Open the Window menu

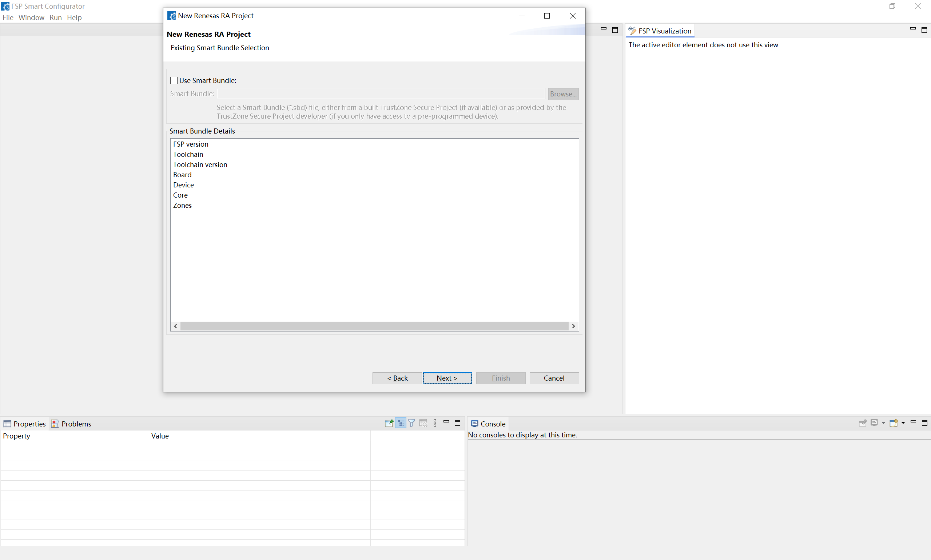(31, 17)
